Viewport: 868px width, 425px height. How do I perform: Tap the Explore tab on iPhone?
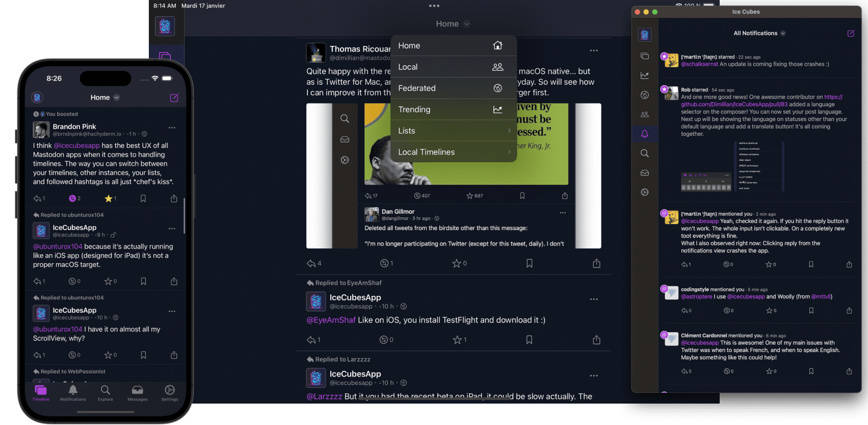coord(106,393)
